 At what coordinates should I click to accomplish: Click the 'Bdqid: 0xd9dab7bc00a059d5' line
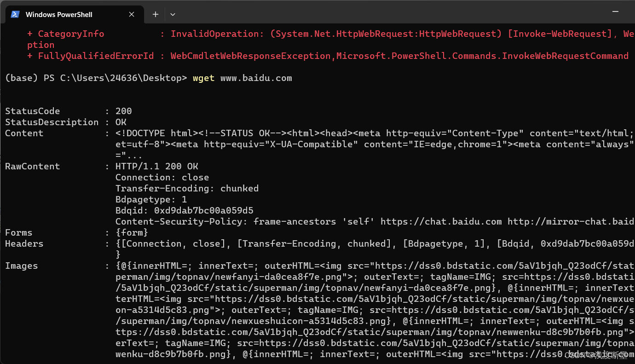[185, 210]
